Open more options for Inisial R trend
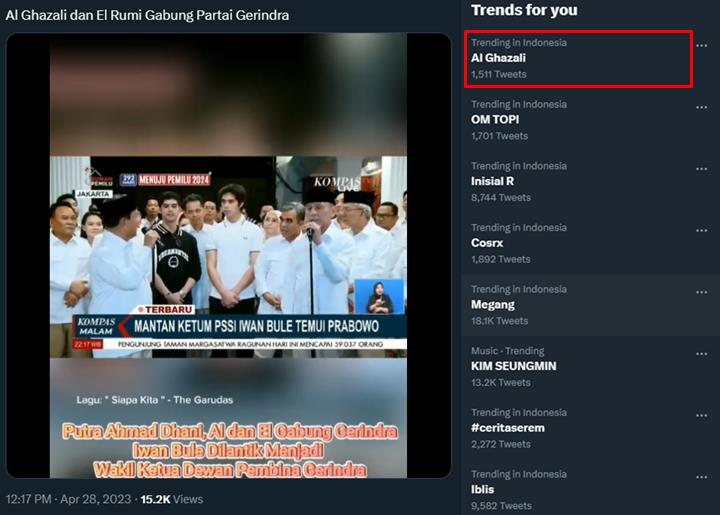This screenshot has width=720, height=515. point(701,169)
